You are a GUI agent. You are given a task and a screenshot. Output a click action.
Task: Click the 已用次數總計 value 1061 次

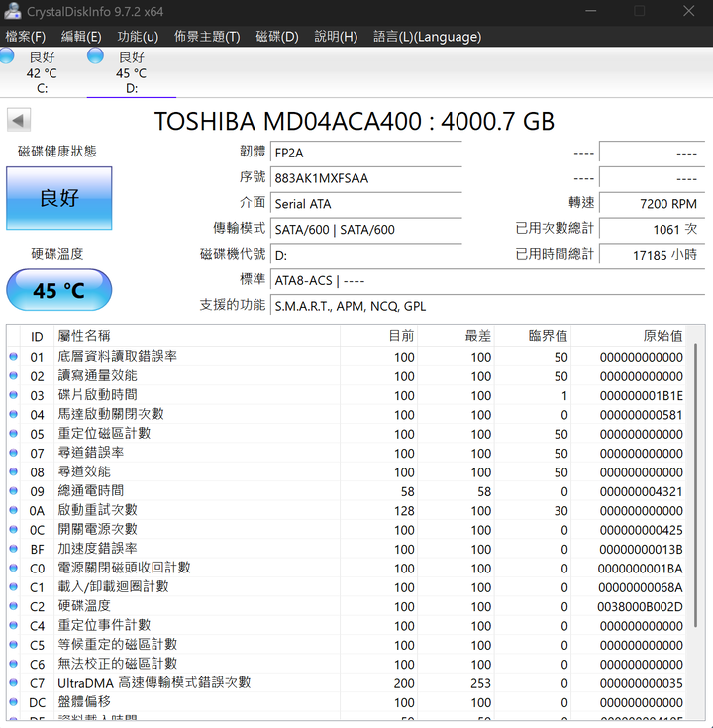pos(653,229)
